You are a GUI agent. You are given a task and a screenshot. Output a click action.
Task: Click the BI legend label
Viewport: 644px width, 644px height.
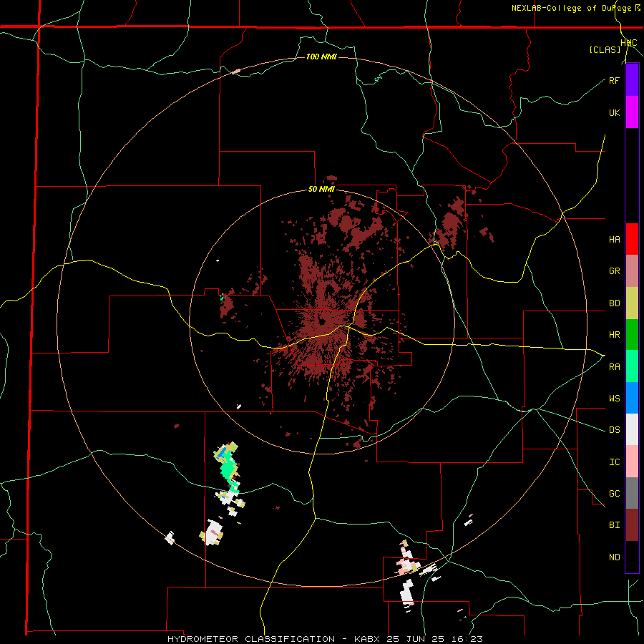[614, 525]
